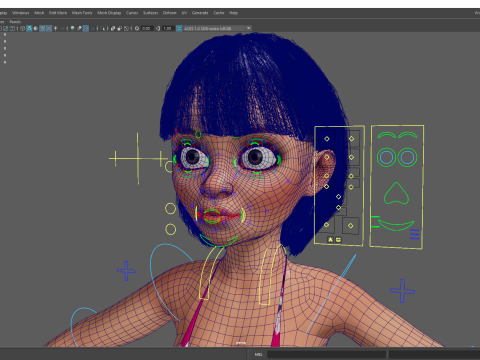Select the left green eyebrow control curve
The height and width of the screenshot is (360, 480).
387,135
